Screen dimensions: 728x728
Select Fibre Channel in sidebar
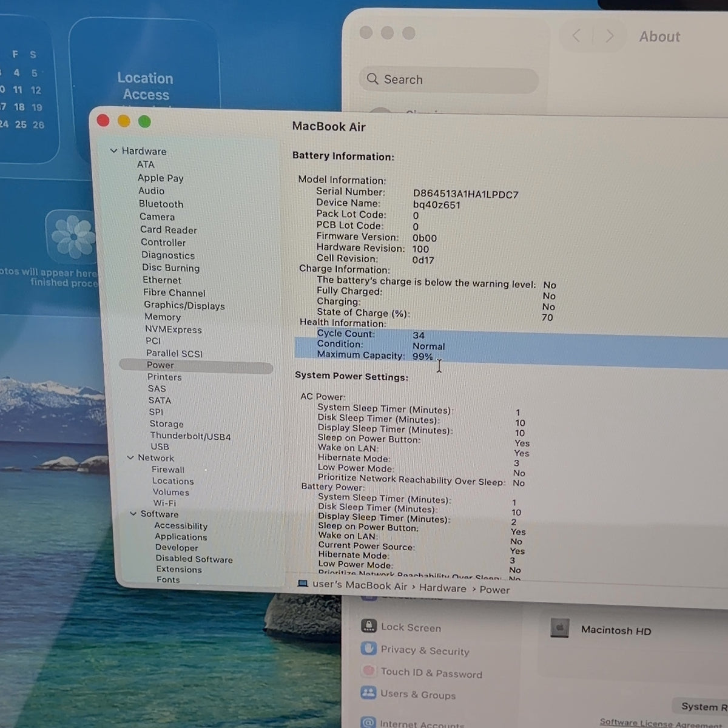pos(174,292)
